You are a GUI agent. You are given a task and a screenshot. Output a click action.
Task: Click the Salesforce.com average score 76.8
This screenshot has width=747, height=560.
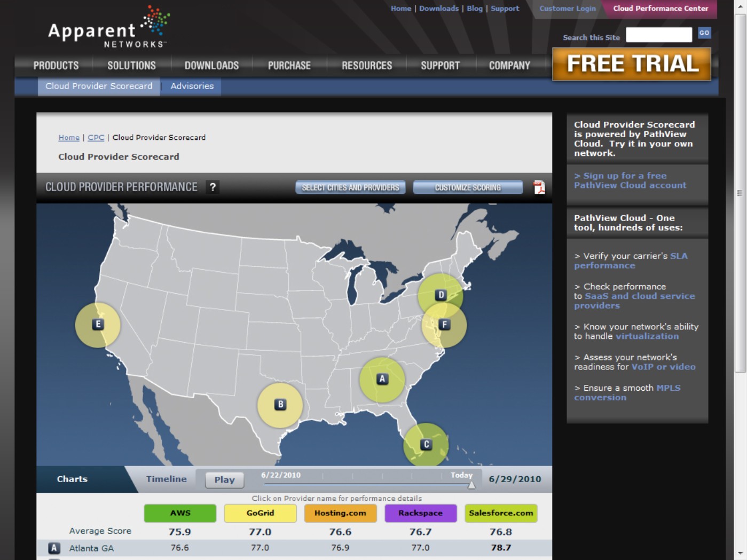[501, 532]
